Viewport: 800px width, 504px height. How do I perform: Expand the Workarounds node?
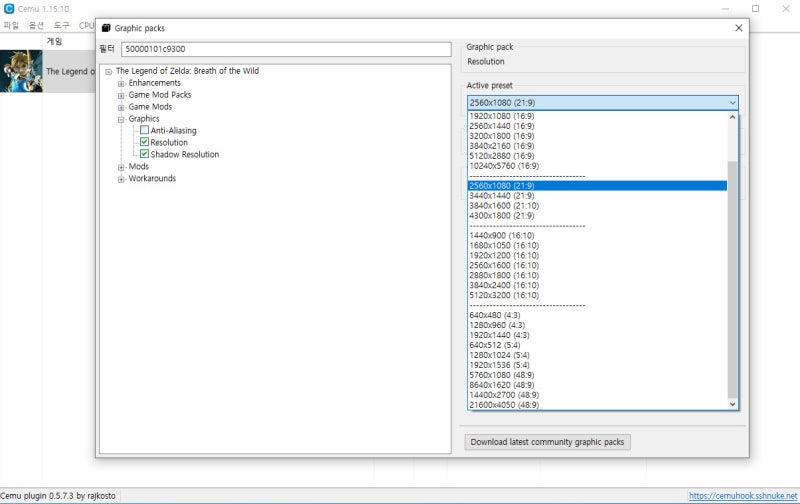click(x=121, y=179)
